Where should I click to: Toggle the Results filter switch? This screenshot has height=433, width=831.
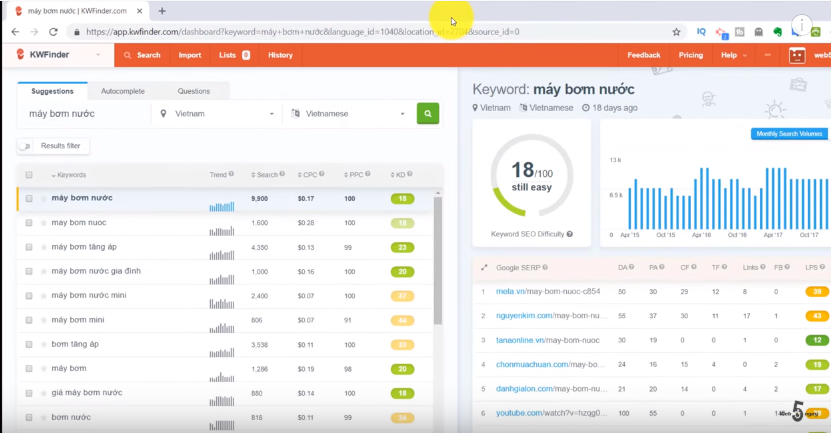click(x=25, y=146)
